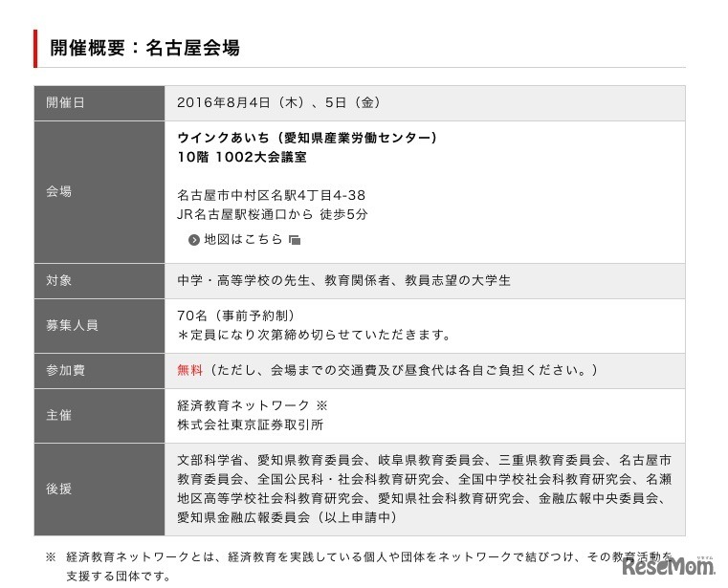Click the 募集人員 header cell
728x588 pixels.
pyautogui.click(x=99, y=326)
